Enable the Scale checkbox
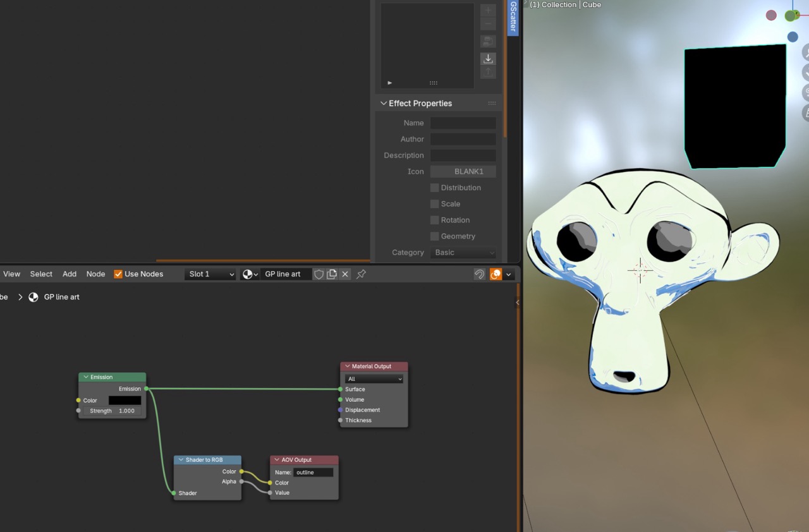Viewport: 809px width, 532px height. click(434, 204)
